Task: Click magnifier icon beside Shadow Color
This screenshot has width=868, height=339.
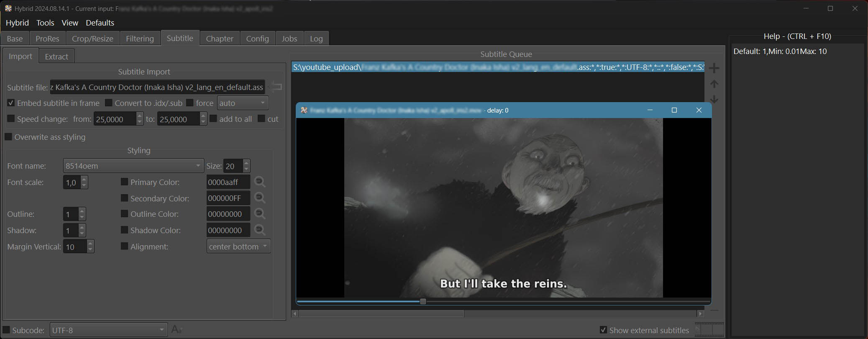Action: pyautogui.click(x=260, y=230)
